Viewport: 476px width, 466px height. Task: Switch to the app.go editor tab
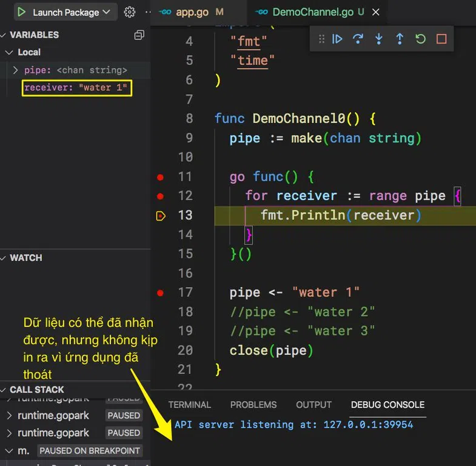pyautogui.click(x=191, y=12)
